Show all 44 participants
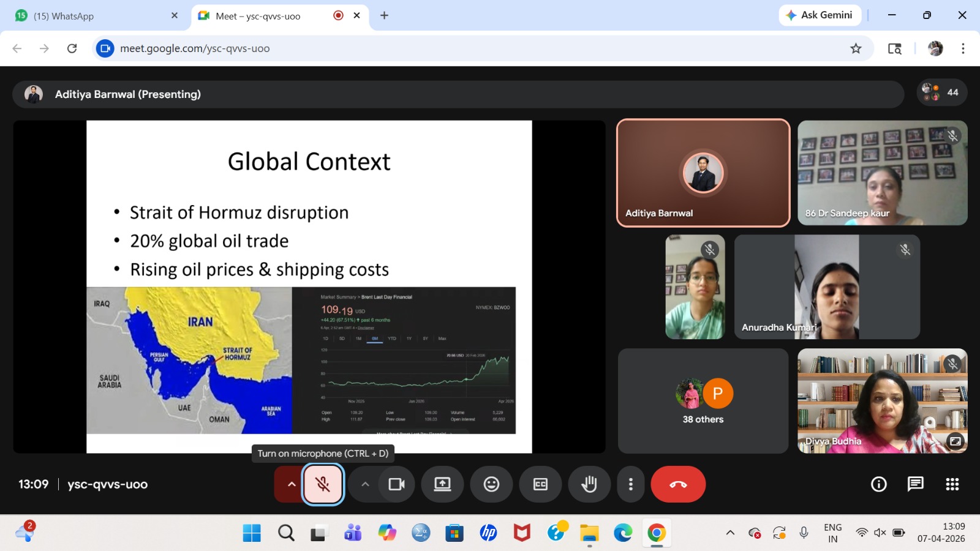 942,92
